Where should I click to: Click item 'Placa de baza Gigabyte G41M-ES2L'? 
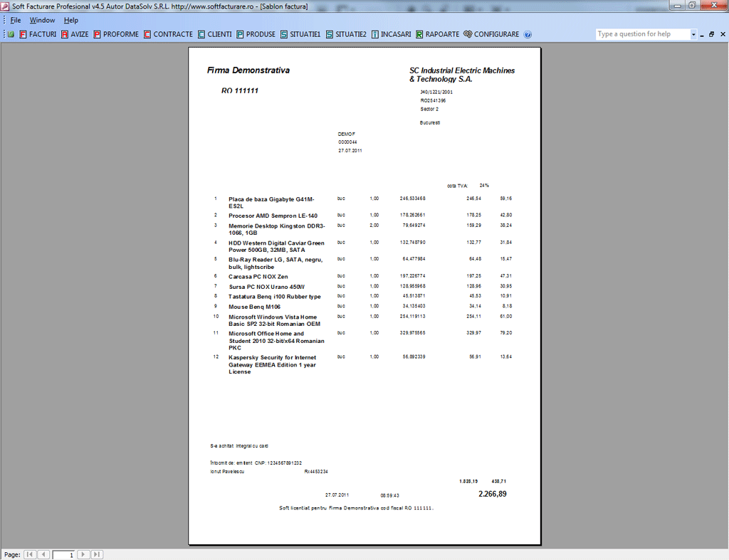point(271,203)
